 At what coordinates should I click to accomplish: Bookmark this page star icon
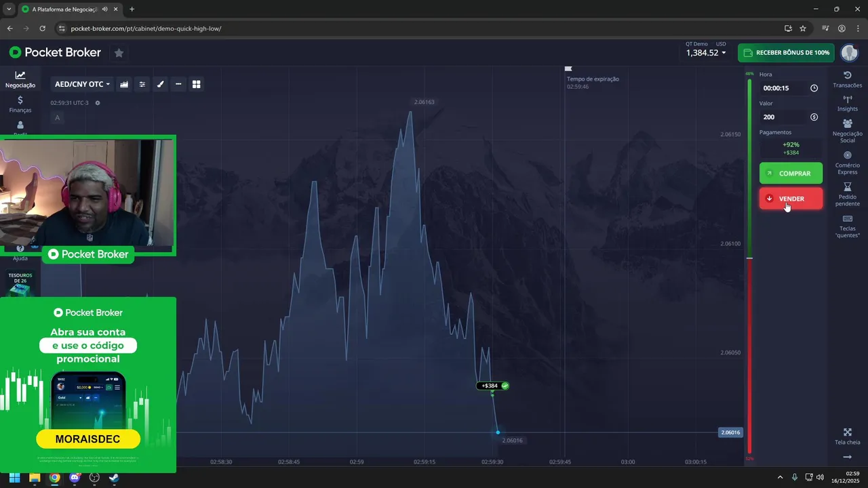(803, 28)
